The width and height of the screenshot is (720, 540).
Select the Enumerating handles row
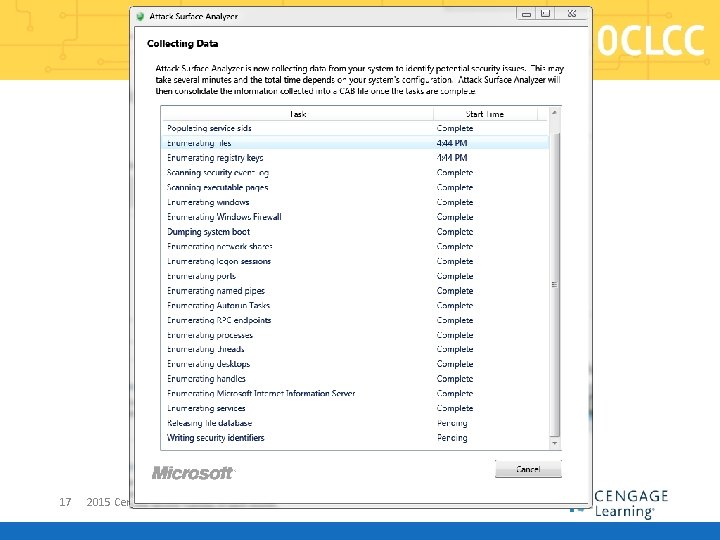pos(355,378)
